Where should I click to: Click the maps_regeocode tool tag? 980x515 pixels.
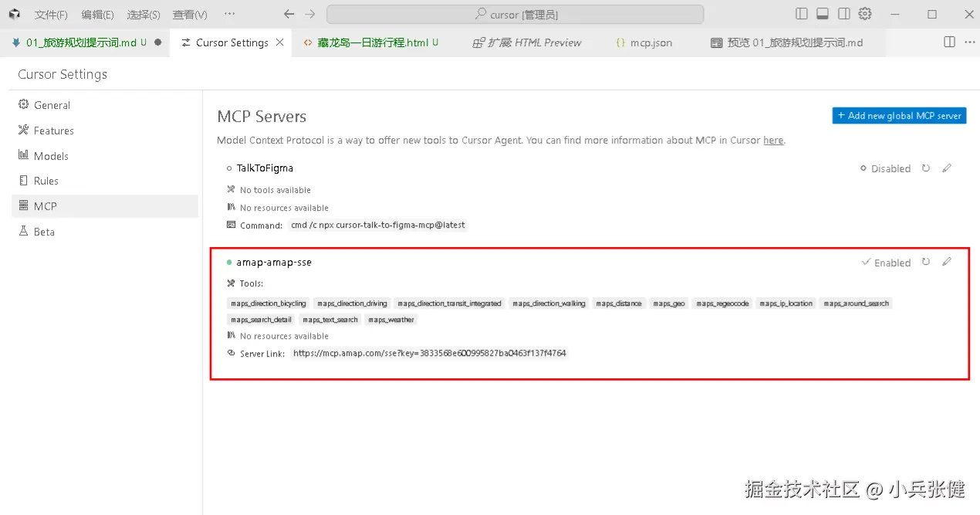pyautogui.click(x=722, y=303)
